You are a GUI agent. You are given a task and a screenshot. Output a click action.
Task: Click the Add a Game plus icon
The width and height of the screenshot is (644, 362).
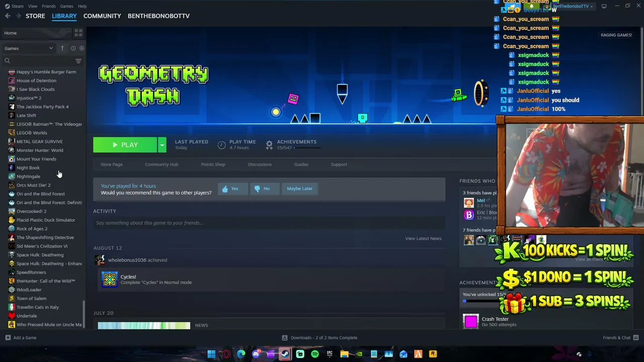[8, 338]
